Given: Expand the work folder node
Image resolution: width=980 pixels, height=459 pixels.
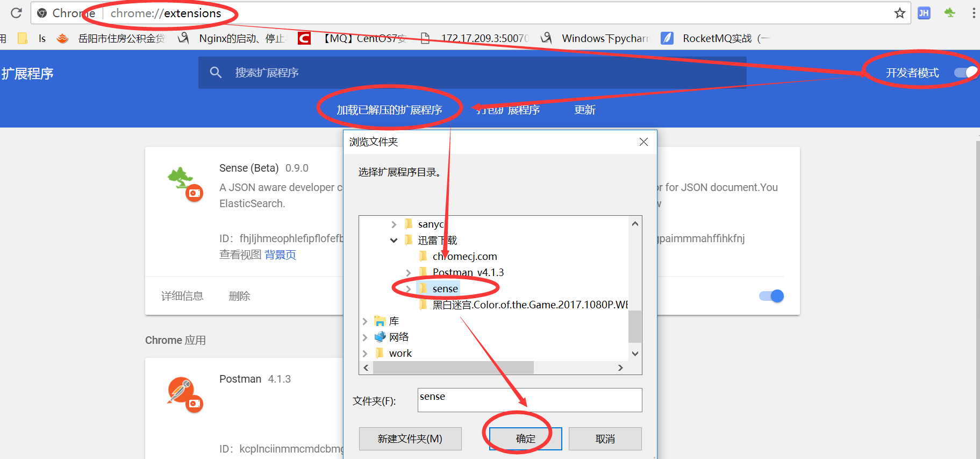Looking at the screenshot, I should (364, 354).
